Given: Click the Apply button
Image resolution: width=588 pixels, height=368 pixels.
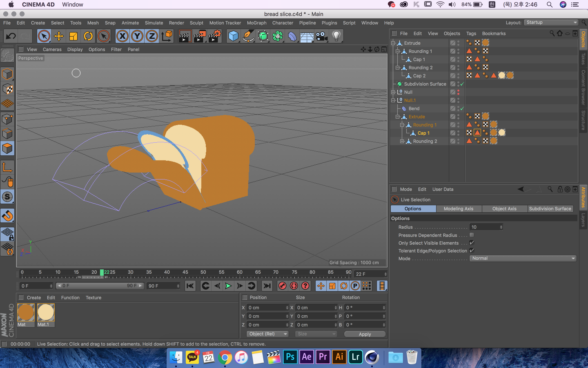Looking at the screenshot, I should tap(365, 334).
